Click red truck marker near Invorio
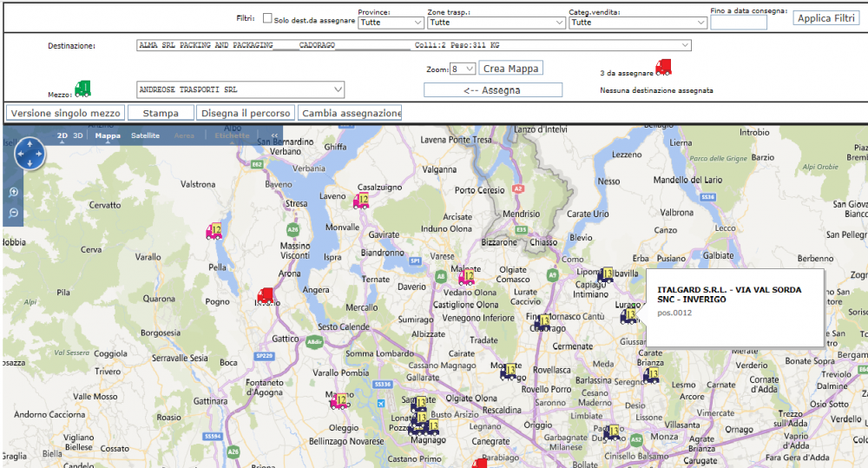The image size is (868, 468). [265, 296]
